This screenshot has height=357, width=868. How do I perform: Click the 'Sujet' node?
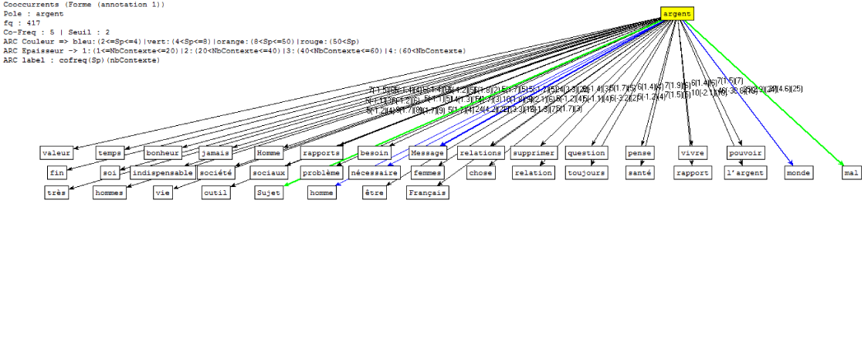pyautogui.click(x=269, y=192)
